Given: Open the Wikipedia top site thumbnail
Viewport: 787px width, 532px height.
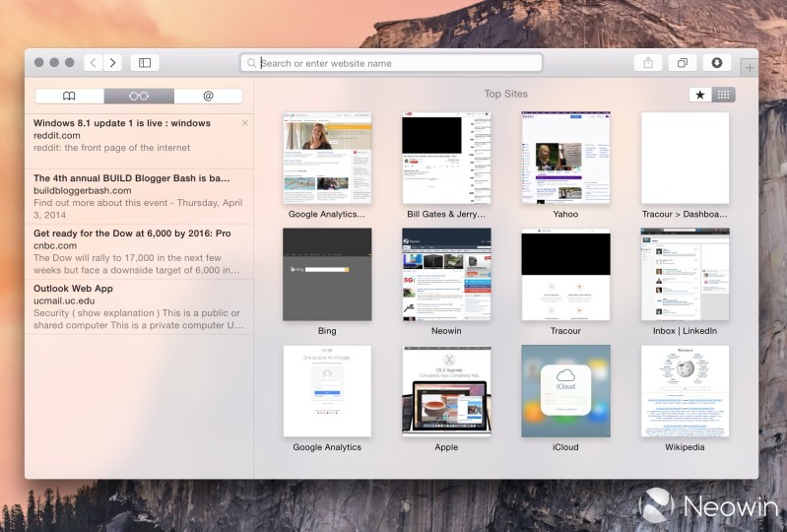Looking at the screenshot, I should (x=685, y=390).
